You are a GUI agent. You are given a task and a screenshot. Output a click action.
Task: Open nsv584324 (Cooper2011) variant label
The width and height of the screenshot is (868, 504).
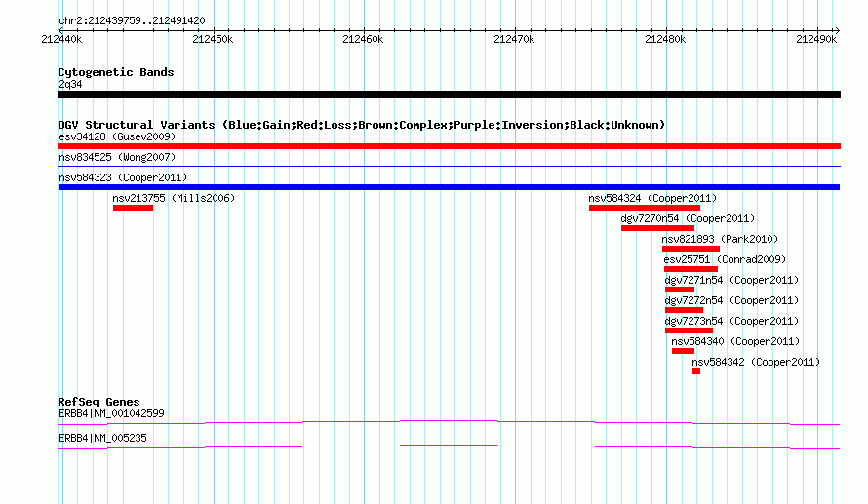[x=652, y=198]
